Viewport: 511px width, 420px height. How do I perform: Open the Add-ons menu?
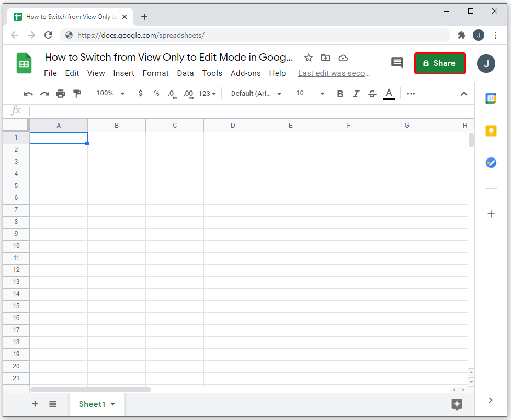pyautogui.click(x=245, y=73)
